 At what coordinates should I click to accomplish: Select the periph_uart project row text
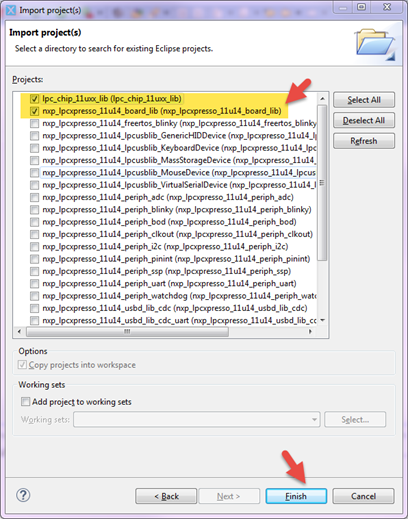[x=169, y=284]
